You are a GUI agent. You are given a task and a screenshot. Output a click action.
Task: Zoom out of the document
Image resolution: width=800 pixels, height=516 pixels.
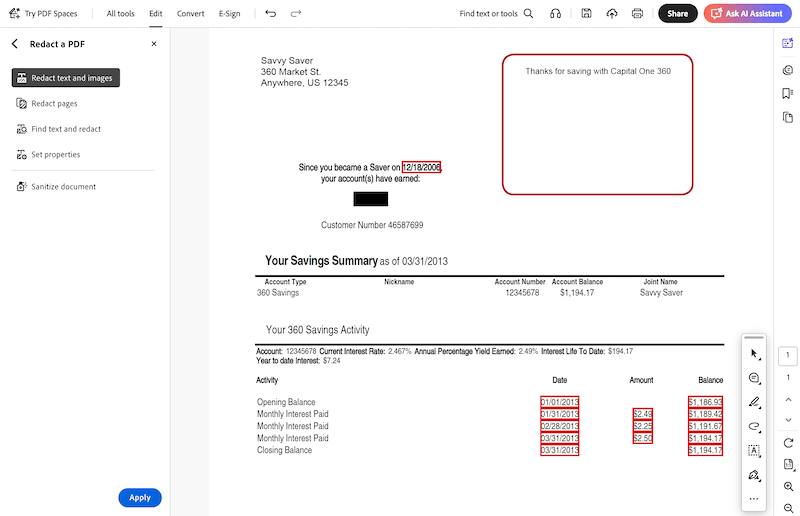click(x=788, y=508)
